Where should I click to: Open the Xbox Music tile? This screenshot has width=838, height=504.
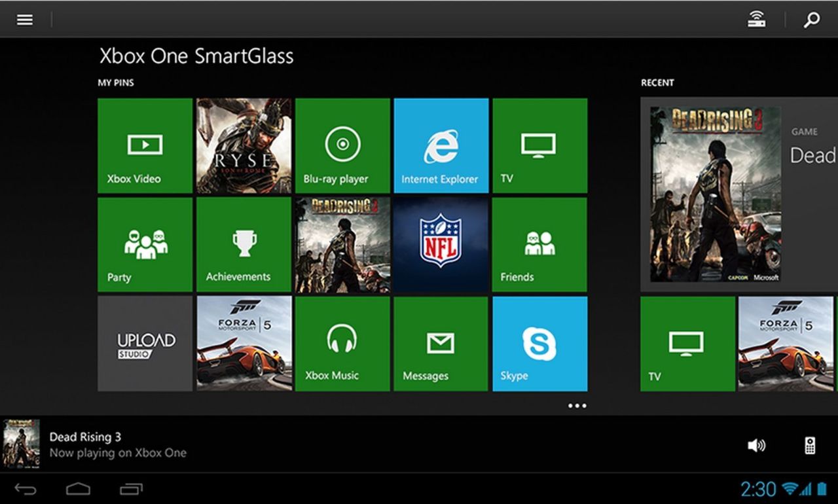pos(342,344)
